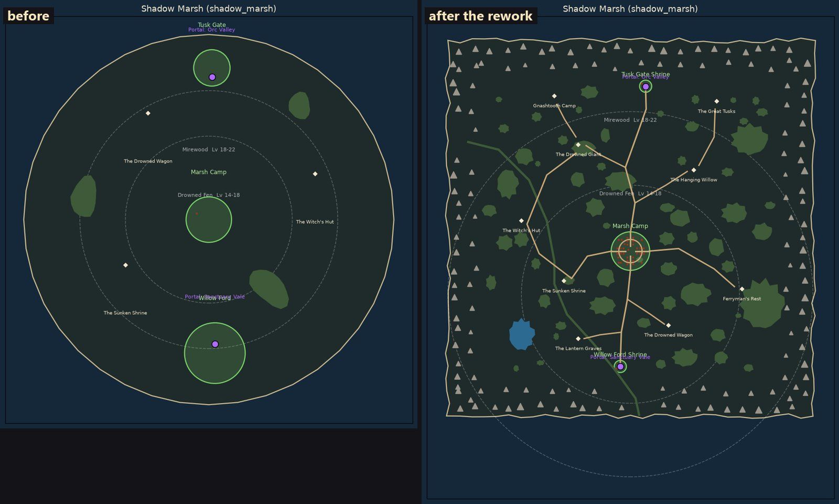Select The Drowned Wagon diamond marker in the reworked map
The image size is (839, 504).
(668, 325)
